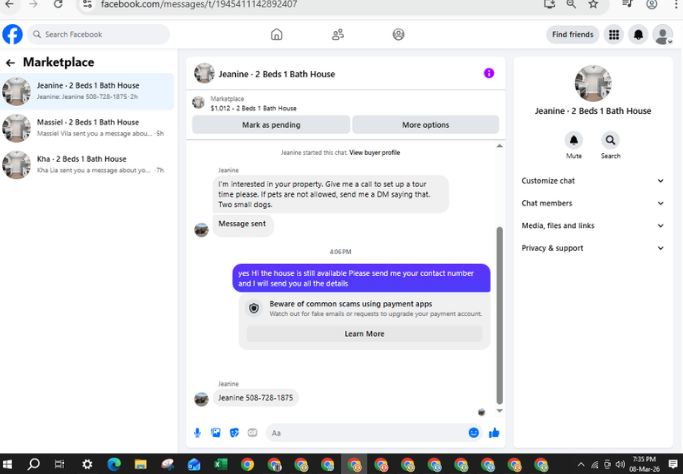The image size is (683, 474).
Task: Open the emoji picker smiley icon
Action: click(473, 433)
